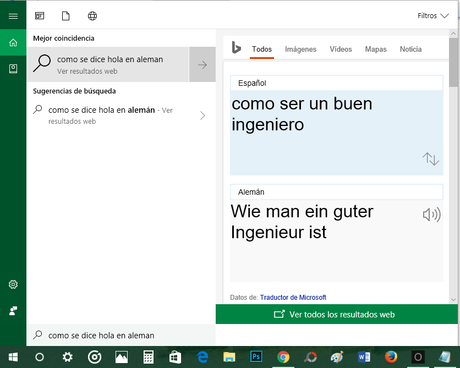Screen dimensions: 460x368
Task: Open Settings gear from taskbar
Action: (67, 357)
